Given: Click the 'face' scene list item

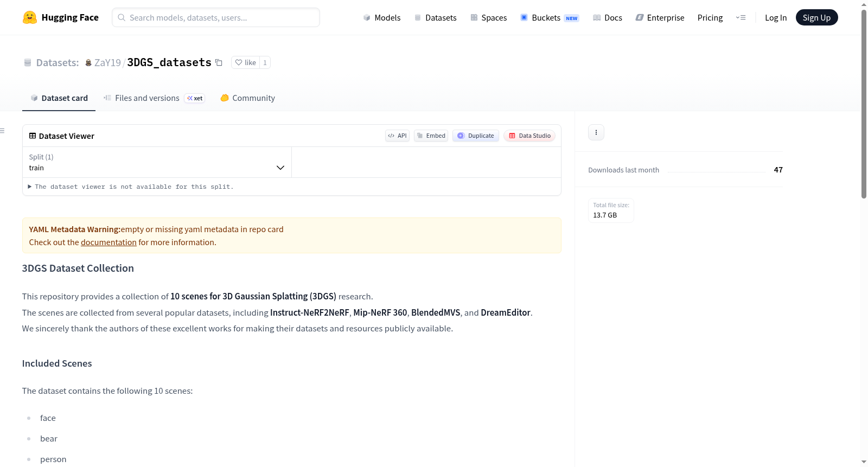Looking at the screenshot, I should (48, 418).
